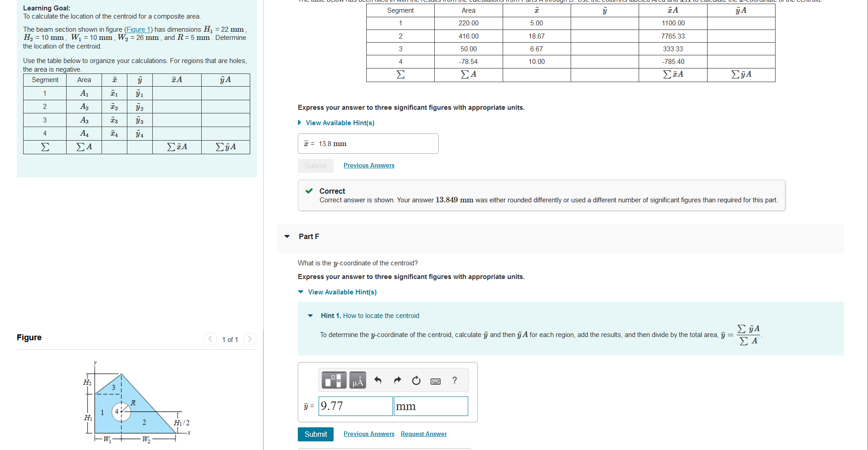Screen dimensions: 868x450
Task: Select the x̃A value 333.33
Action: [673, 49]
